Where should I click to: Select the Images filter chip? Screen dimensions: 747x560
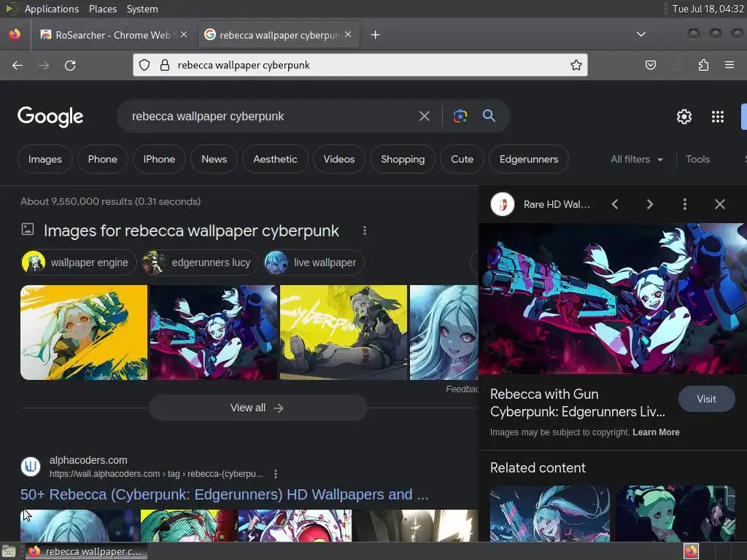44,159
